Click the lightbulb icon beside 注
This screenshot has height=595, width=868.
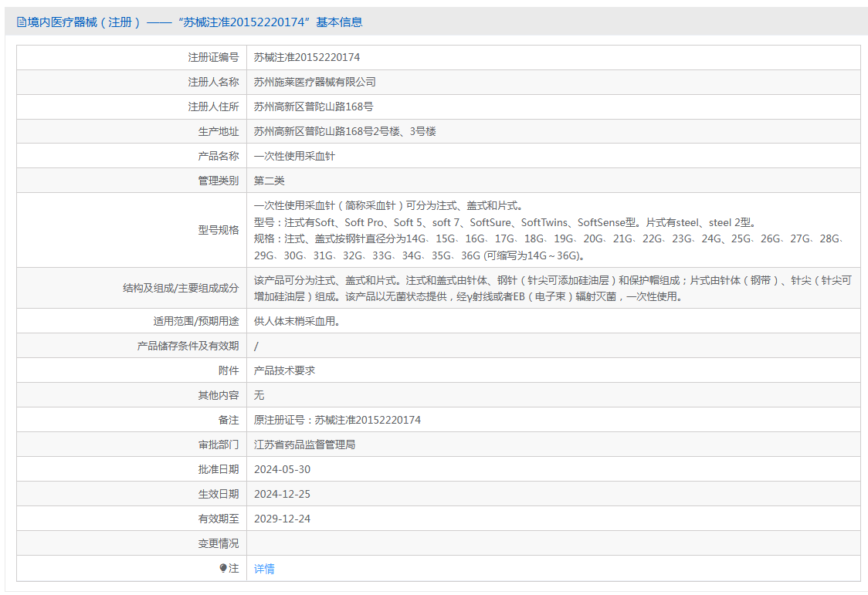coord(223,568)
